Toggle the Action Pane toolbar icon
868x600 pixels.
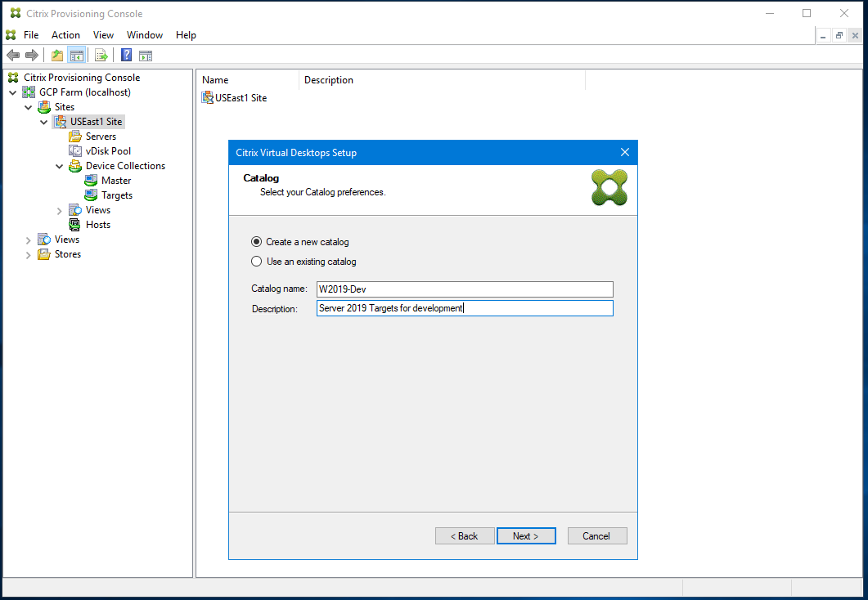pos(146,55)
